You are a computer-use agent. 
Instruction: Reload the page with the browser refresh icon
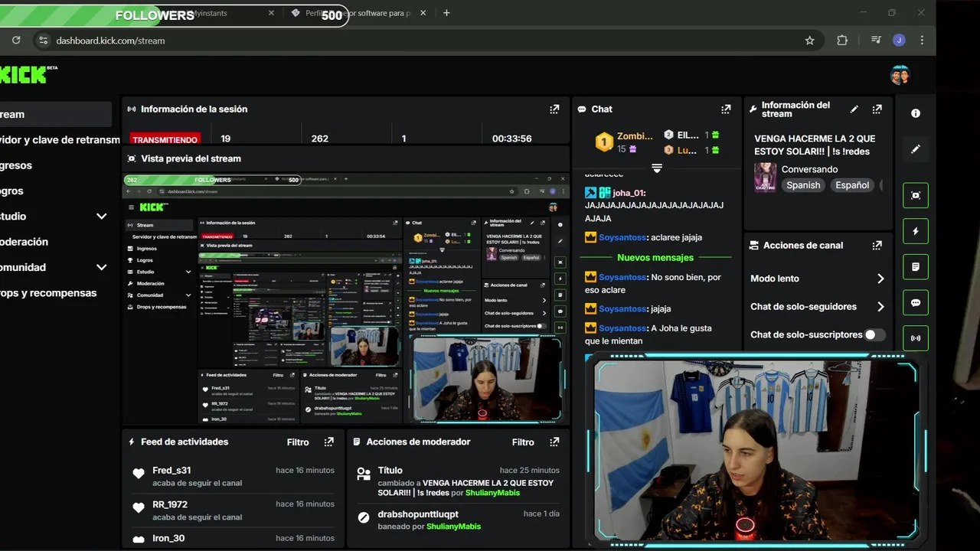point(16,41)
